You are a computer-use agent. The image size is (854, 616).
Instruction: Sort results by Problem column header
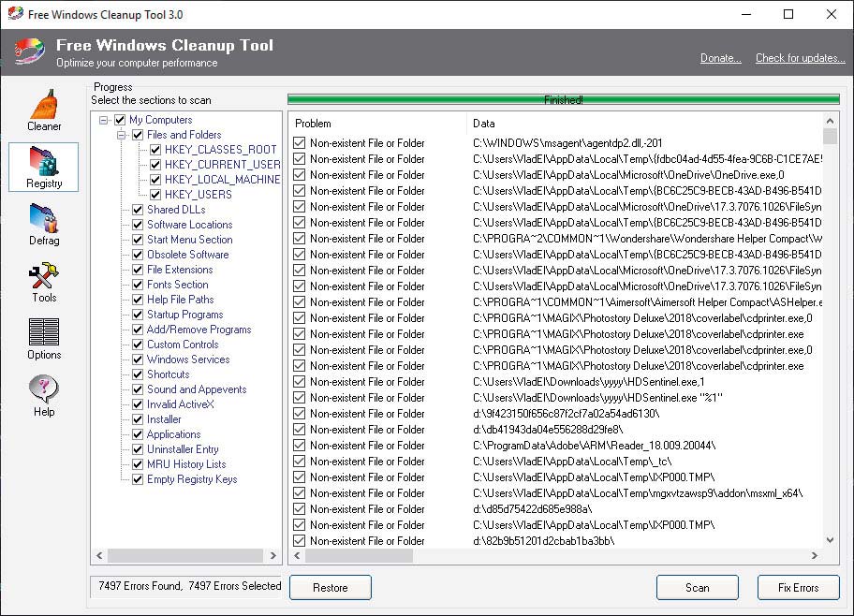click(x=377, y=124)
